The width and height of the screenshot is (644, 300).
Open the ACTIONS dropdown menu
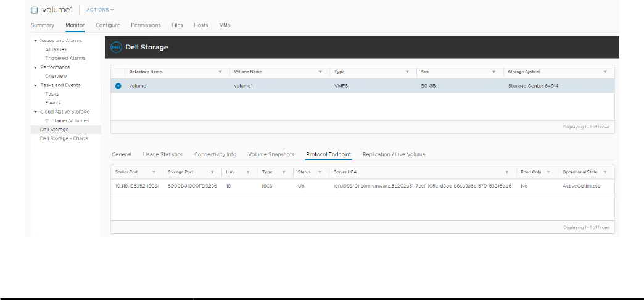pyautogui.click(x=100, y=10)
